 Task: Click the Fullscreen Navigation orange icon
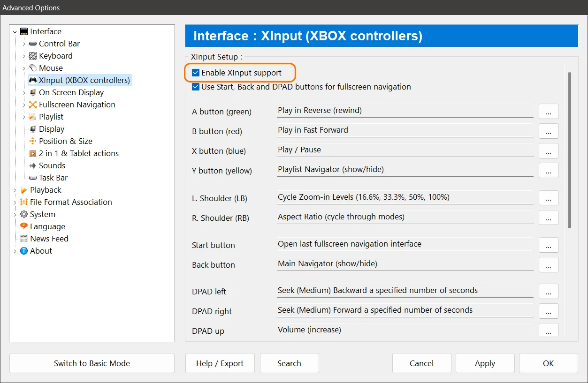click(33, 105)
